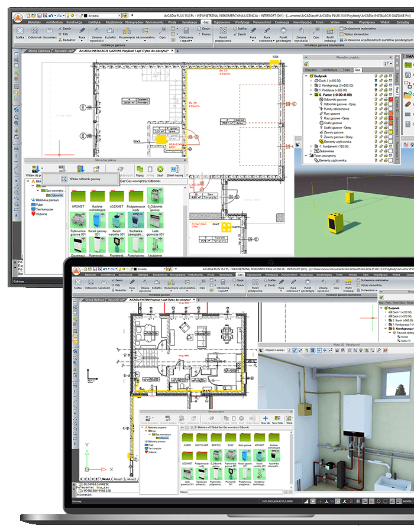The height and width of the screenshot is (532, 414).
Task: Toggle lightbulb visibility for Dach 1 row
Action: click(x=376, y=81)
